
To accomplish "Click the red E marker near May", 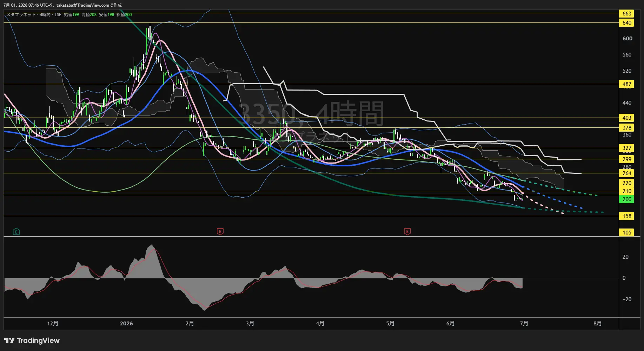I will click(x=407, y=232).
